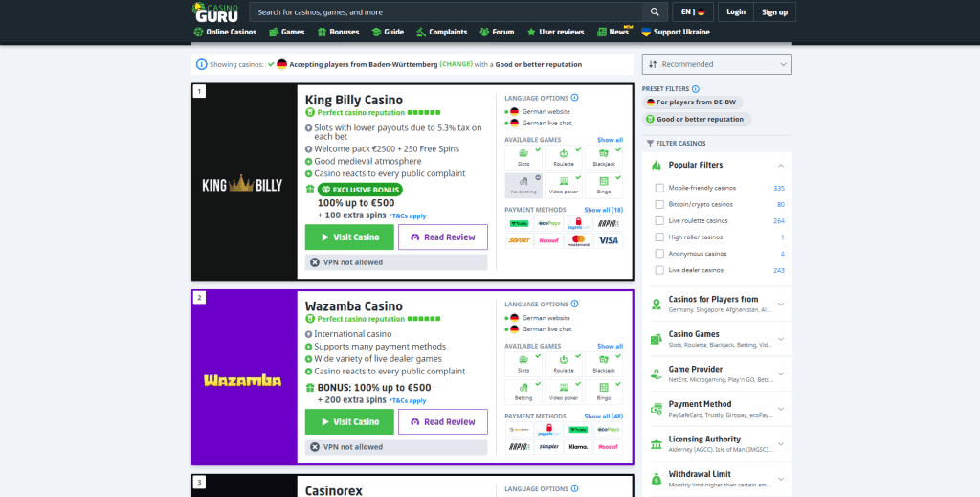Image resolution: width=980 pixels, height=497 pixels.
Task: Click King Billy Mastercard payment icon
Action: 578,240
